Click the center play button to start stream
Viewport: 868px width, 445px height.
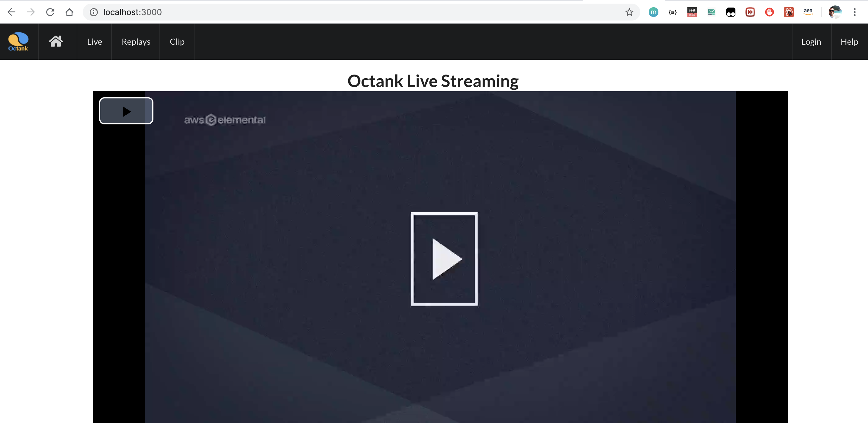point(444,259)
